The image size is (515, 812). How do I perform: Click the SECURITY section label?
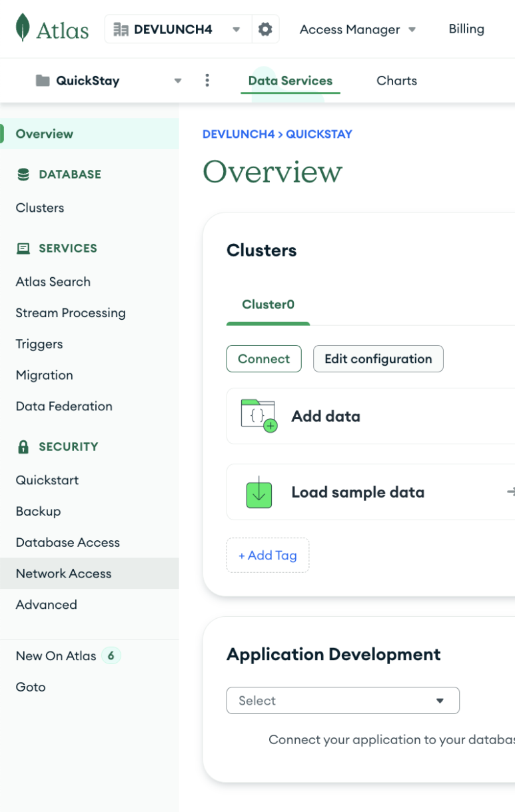click(x=69, y=447)
